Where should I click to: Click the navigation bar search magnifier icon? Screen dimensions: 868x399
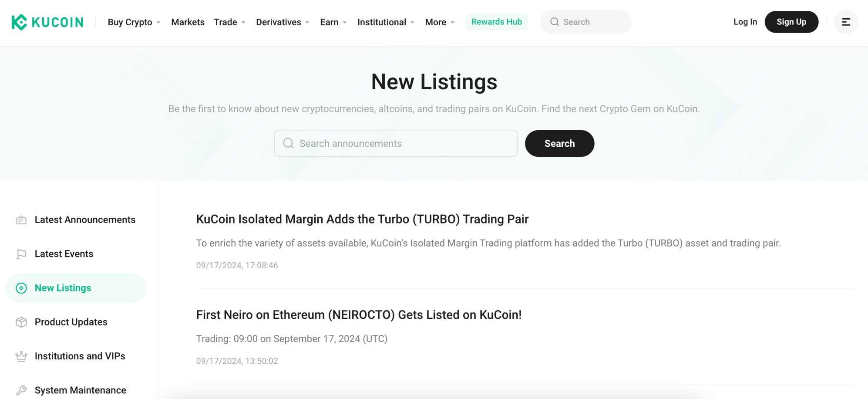click(555, 21)
